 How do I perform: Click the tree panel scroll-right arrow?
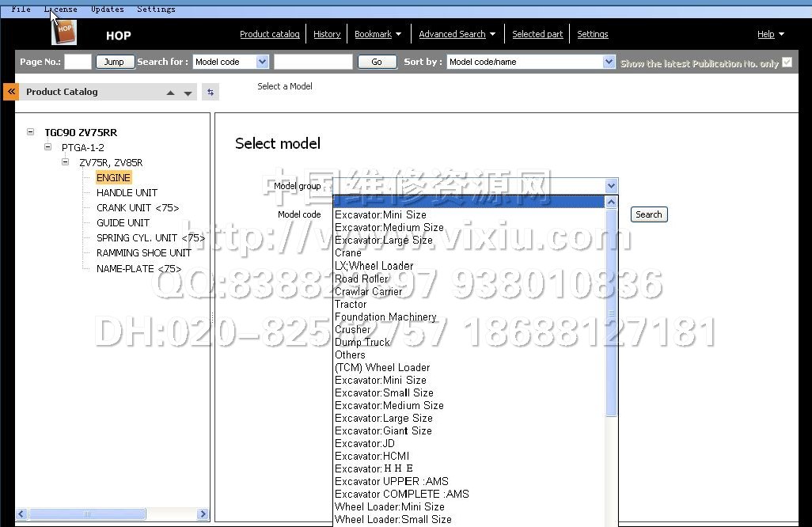[x=203, y=514]
